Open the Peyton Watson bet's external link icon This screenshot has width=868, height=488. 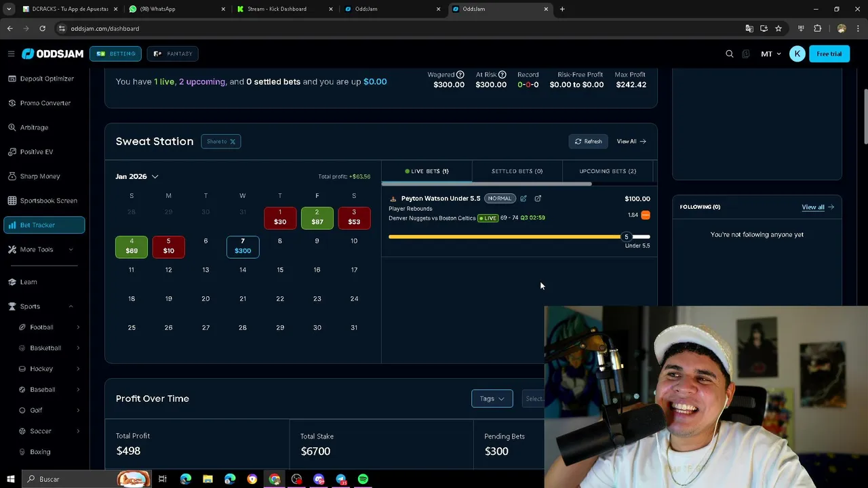538,199
